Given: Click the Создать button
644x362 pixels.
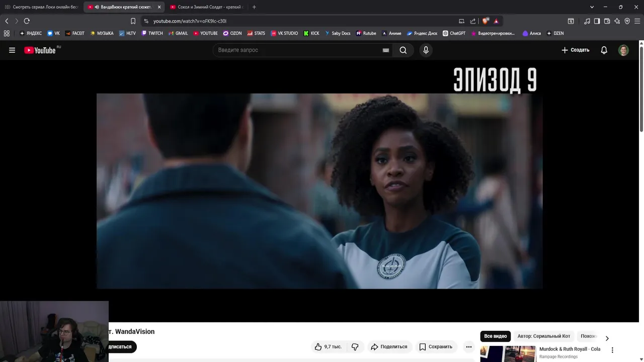Looking at the screenshot, I should pyautogui.click(x=575, y=50).
